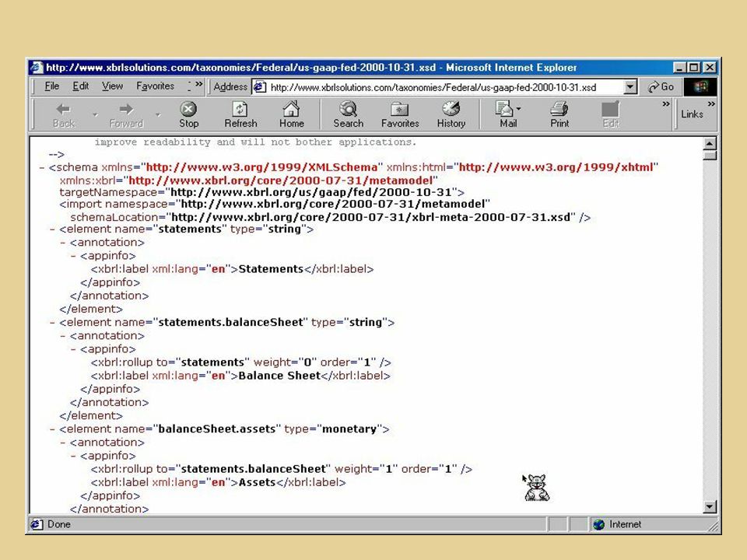
Task: Expand the address bar dropdown list
Action: pos(630,86)
